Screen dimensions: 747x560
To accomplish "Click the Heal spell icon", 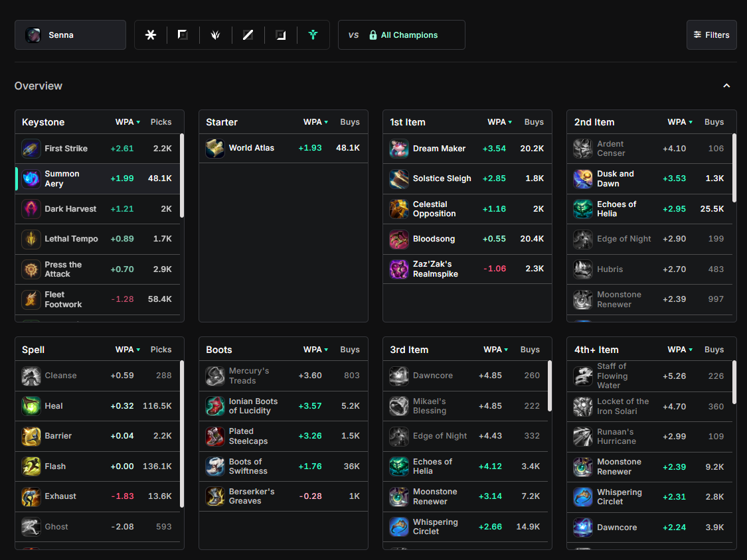I will 31,405.
